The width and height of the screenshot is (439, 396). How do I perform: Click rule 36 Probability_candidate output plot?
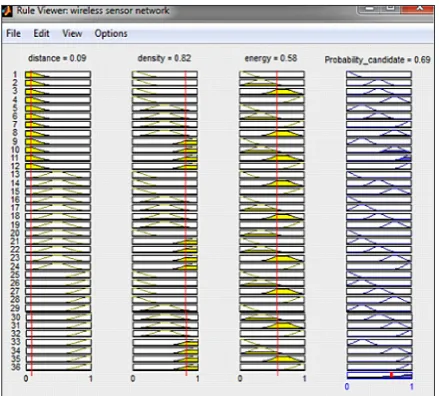379,367
